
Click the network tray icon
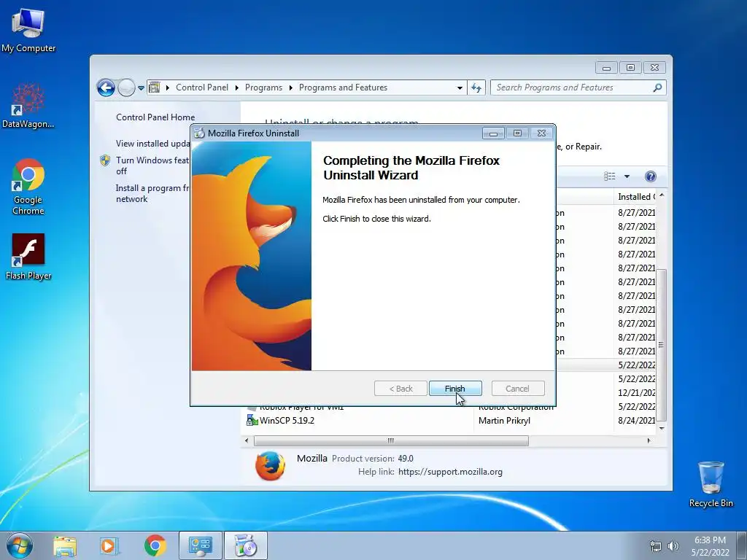coord(656,546)
